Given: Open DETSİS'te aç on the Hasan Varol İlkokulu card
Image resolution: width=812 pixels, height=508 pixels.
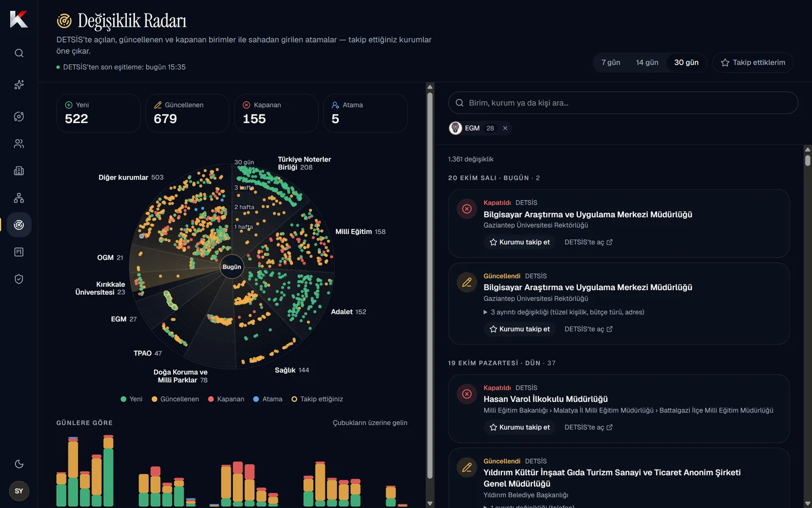Looking at the screenshot, I should 588,427.
